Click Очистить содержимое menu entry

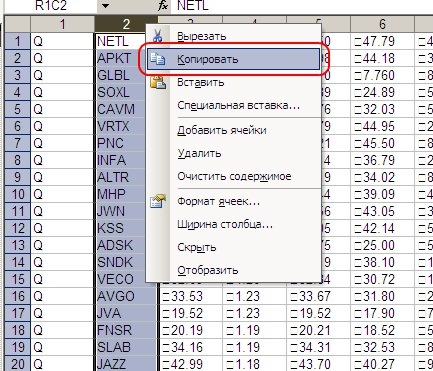(x=233, y=176)
